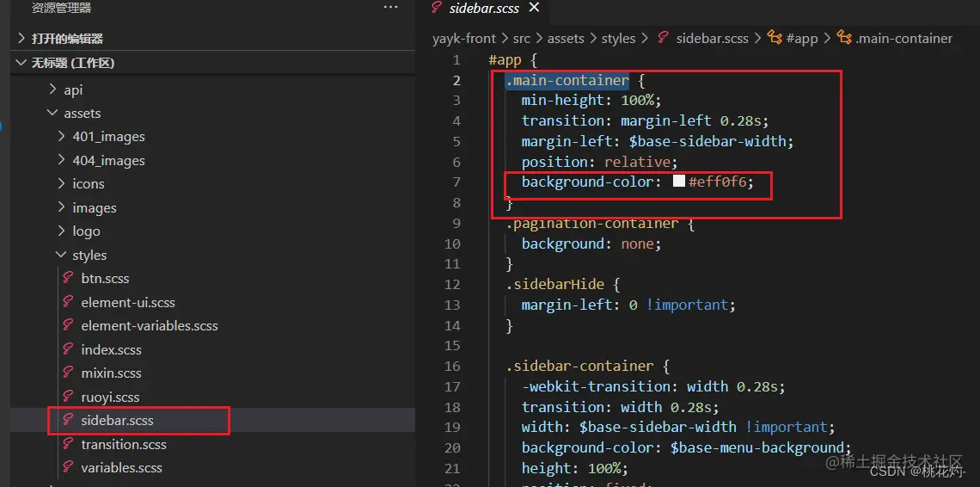Click $base-menu-background on line 20

(x=758, y=447)
